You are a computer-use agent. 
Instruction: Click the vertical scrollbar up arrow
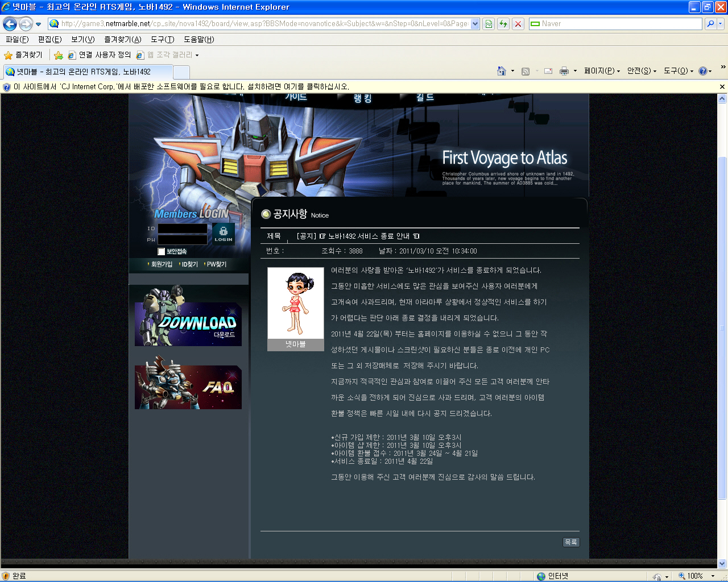point(722,98)
